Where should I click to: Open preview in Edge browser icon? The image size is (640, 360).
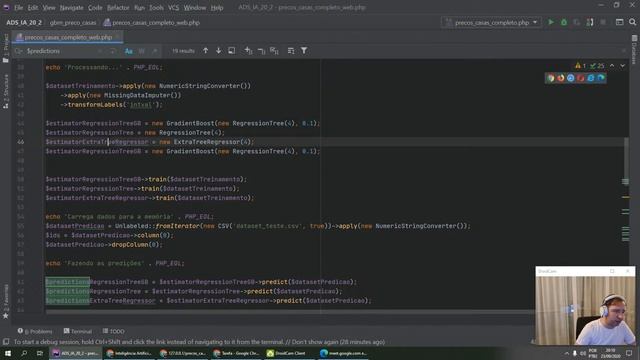tap(601, 78)
